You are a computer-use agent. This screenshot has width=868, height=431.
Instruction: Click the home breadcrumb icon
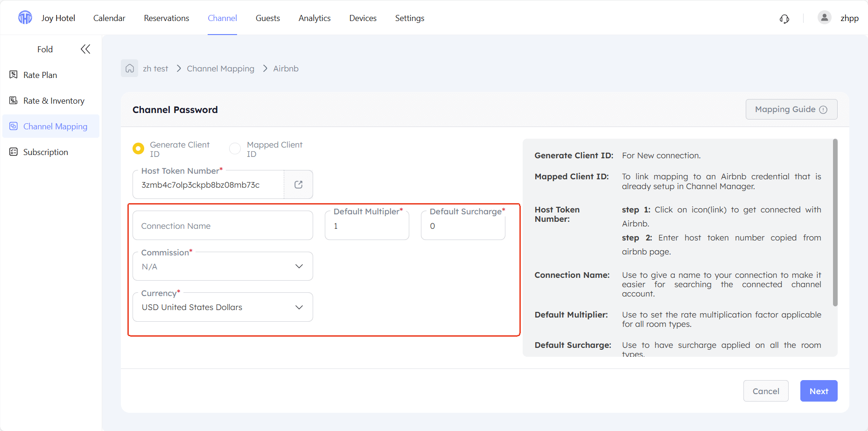(x=130, y=69)
